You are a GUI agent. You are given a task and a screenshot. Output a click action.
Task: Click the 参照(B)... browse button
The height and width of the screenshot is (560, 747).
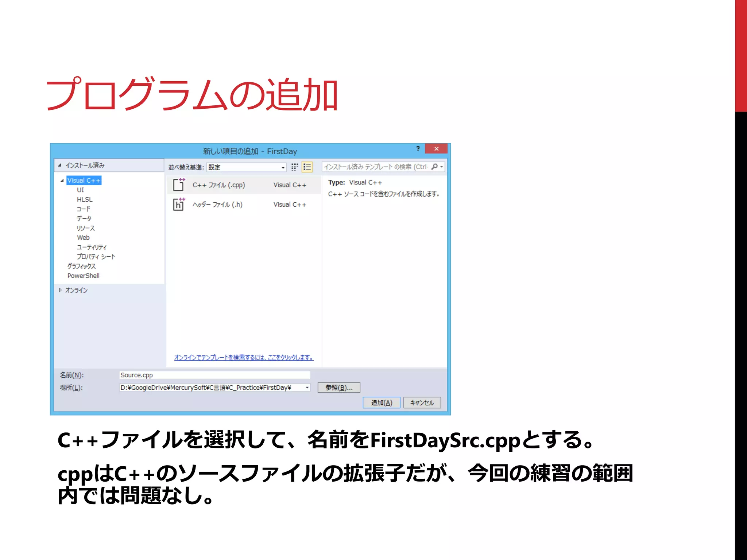click(339, 388)
